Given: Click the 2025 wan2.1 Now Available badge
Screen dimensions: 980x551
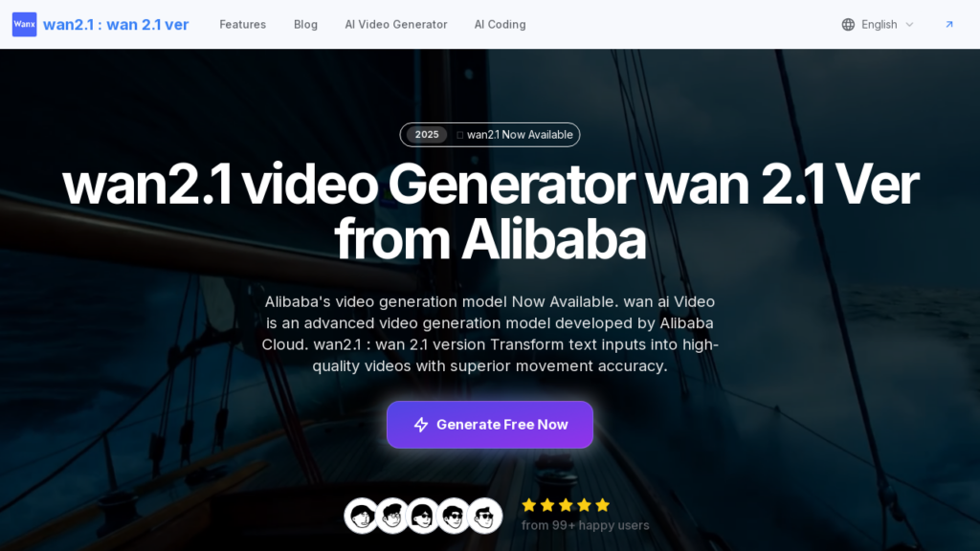Looking at the screenshot, I should point(490,135).
